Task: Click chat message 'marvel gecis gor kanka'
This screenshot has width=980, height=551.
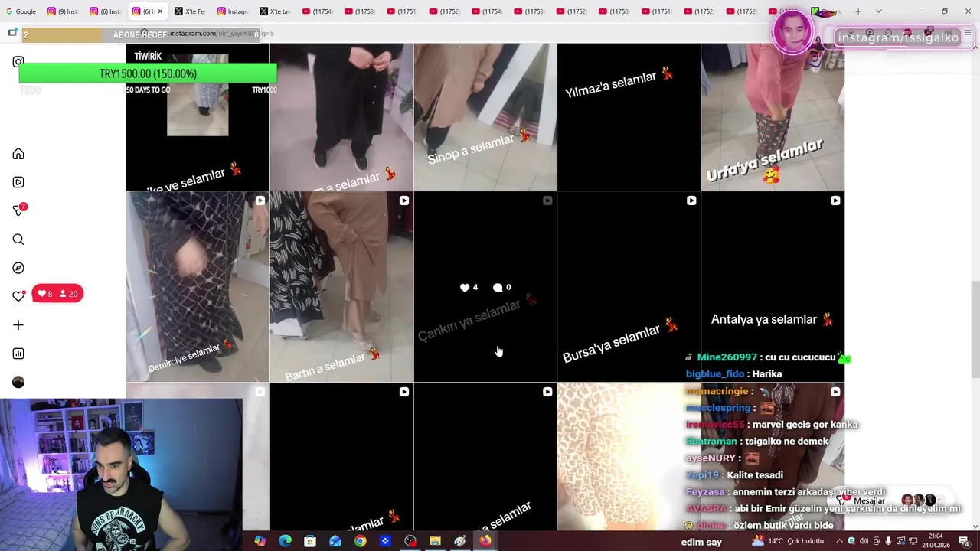Action: point(805,425)
